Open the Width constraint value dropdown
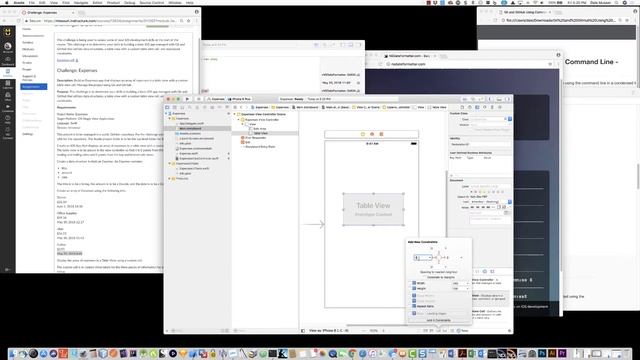 [x=467, y=283]
